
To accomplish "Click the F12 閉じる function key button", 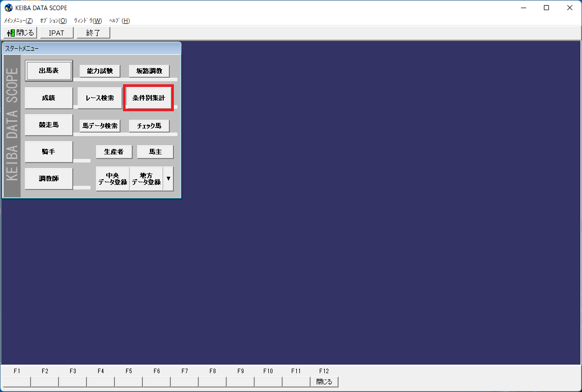I will (324, 382).
